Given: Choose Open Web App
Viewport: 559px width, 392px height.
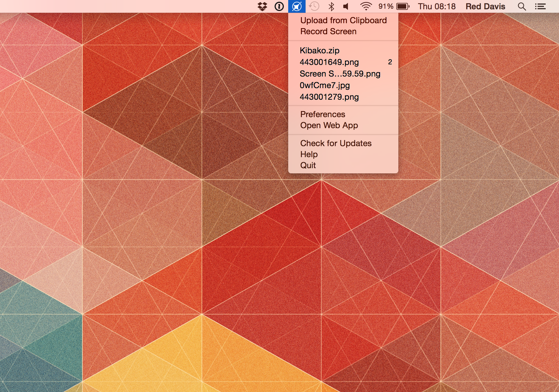Looking at the screenshot, I should pyautogui.click(x=329, y=125).
